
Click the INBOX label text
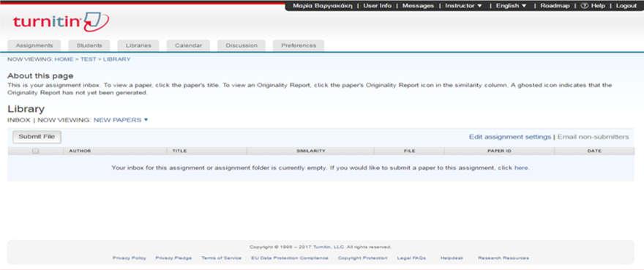[x=19, y=120]
